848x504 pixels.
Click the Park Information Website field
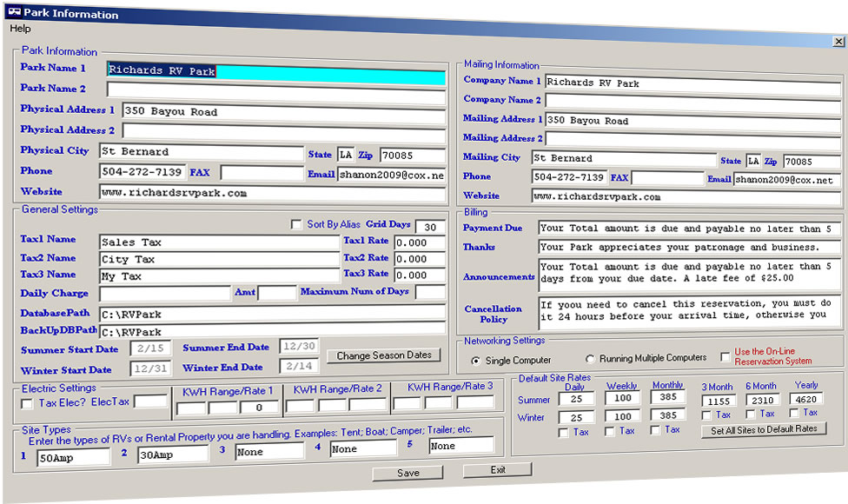click(273, 194)
